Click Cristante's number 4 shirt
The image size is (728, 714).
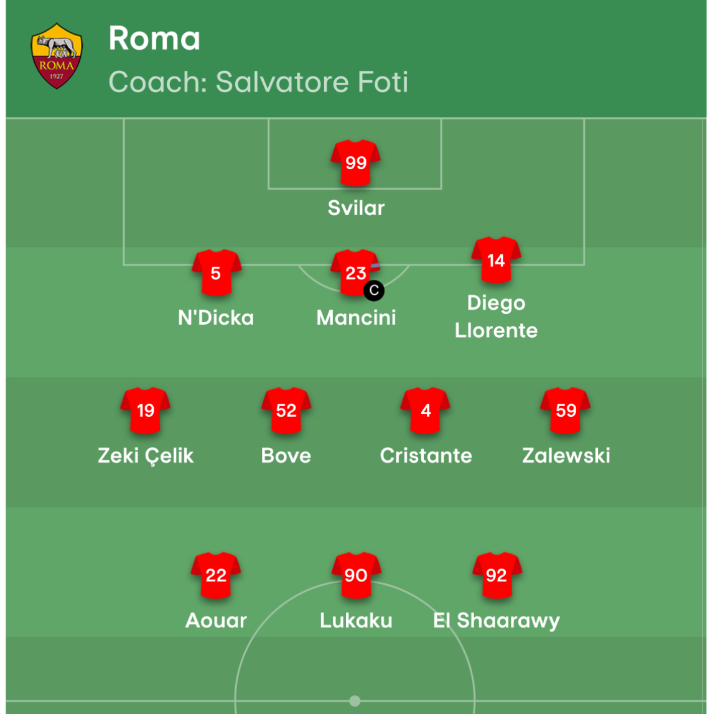[x=426, y=410]
